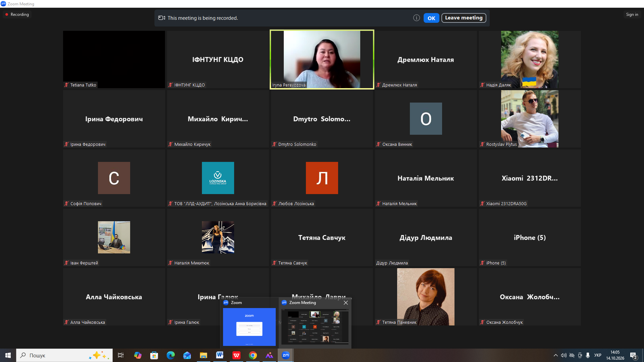Screen dimensions: 644x362
Task: Select the Tetiana Tutko participant tile
Action: [114, 59]
